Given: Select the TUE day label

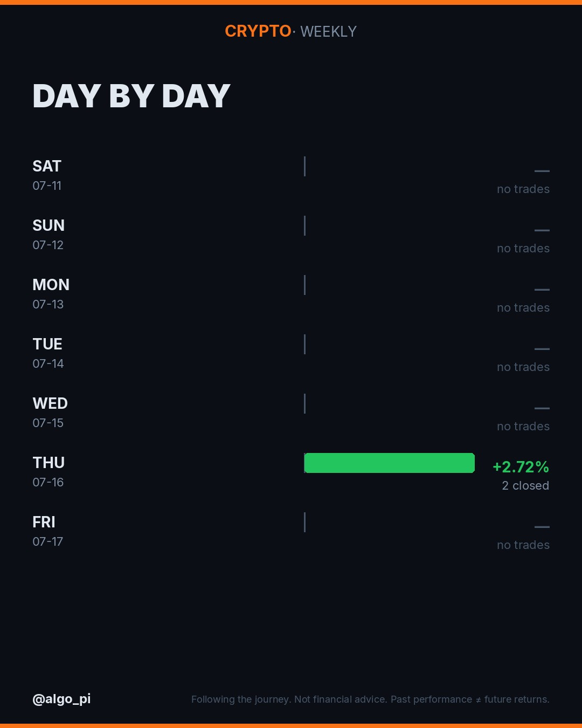Looking at the screenshot, I should click(47, 344).
